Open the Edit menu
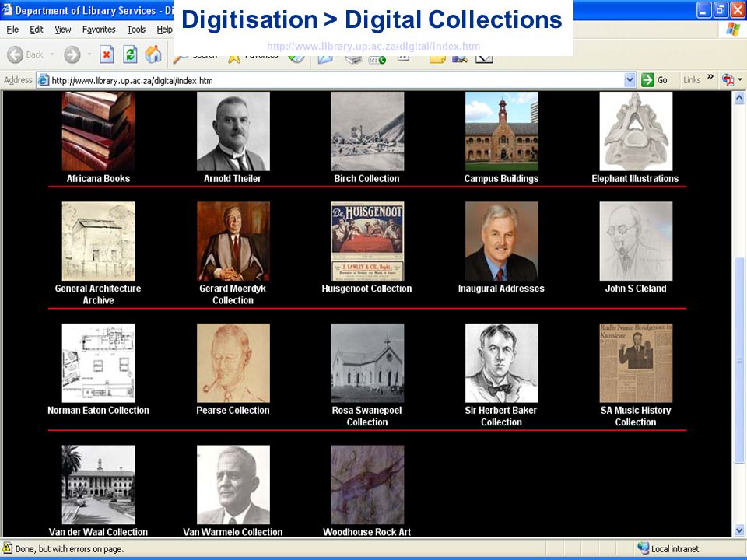This screenshot has height=560, width=747. [37, 30]
